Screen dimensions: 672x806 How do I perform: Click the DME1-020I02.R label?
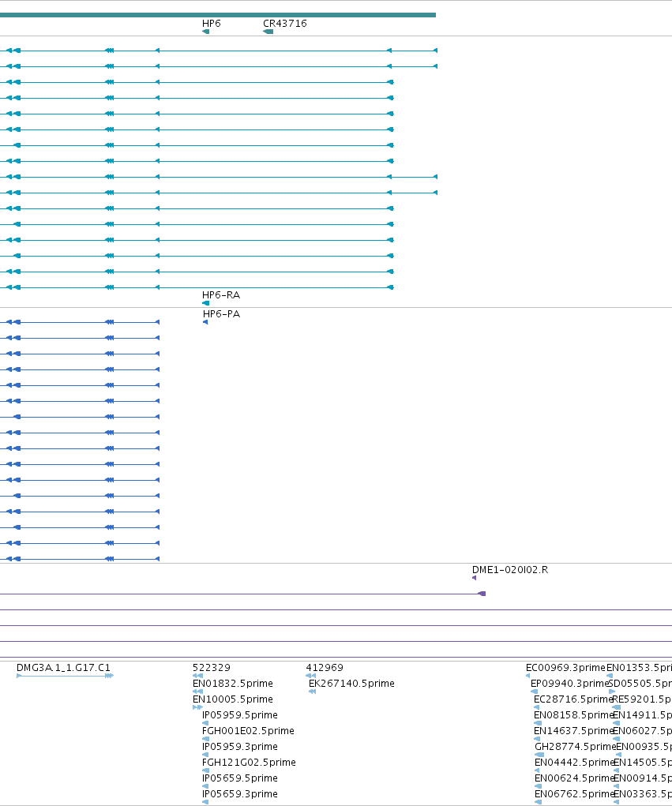tap(510, 570)
